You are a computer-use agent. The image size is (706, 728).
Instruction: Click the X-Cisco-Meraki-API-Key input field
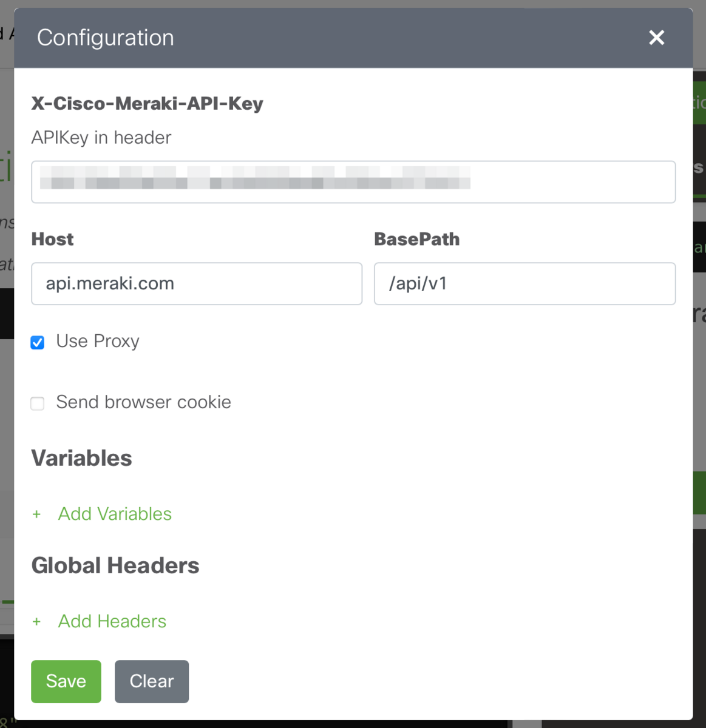click(x=353, y=181)
